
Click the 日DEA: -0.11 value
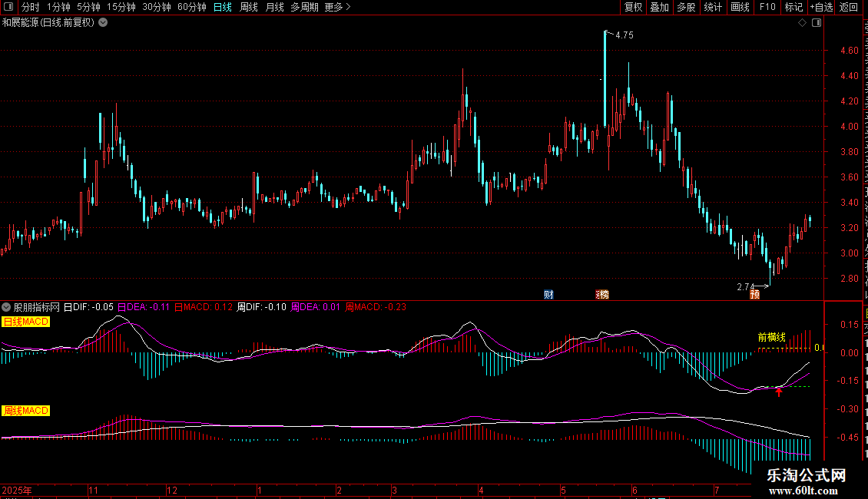pos(144,307)
